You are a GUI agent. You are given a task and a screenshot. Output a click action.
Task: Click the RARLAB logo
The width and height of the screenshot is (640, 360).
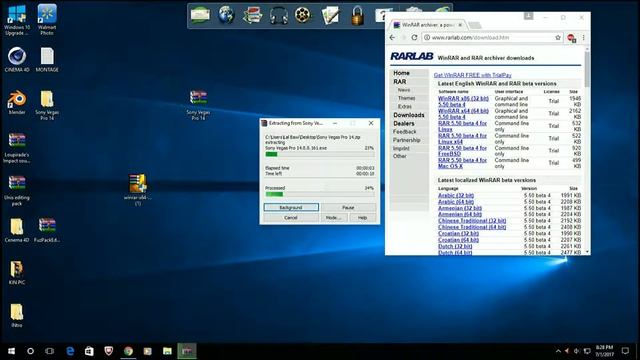point(411,56)
